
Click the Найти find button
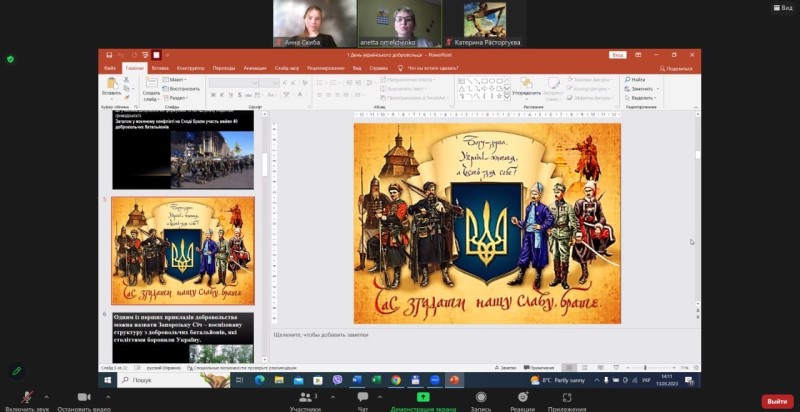(x=635, y=80)
